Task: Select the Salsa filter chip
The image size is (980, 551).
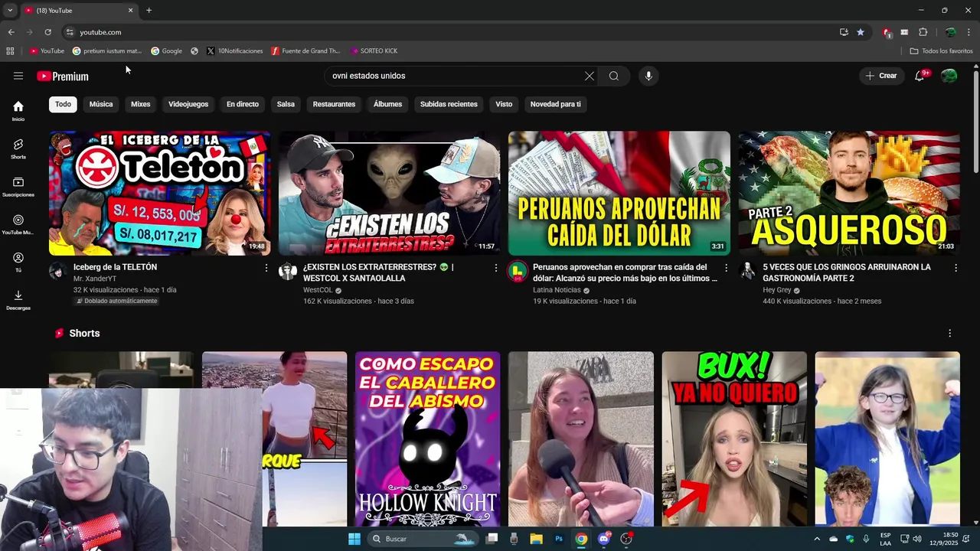Action: [x=286, y=104]
